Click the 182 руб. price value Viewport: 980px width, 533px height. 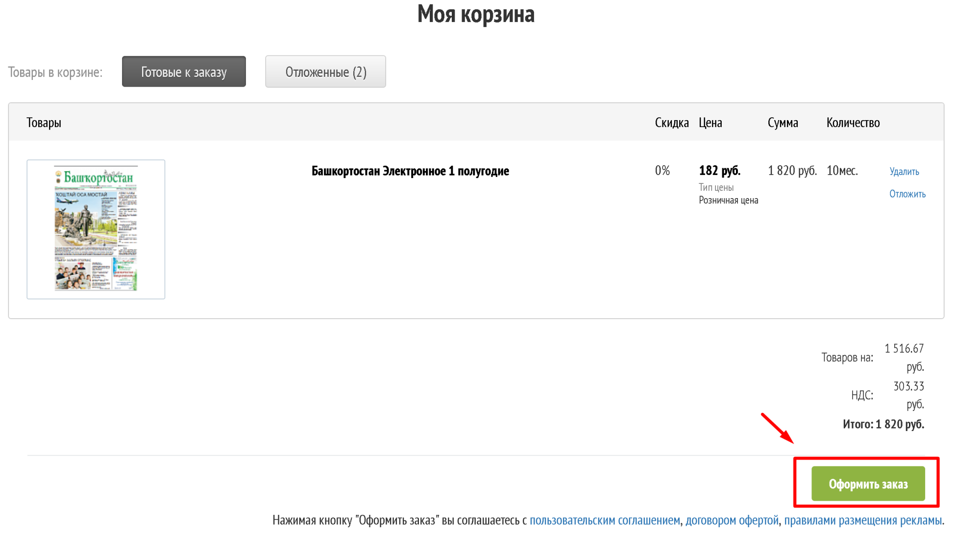tap(719, 171)
